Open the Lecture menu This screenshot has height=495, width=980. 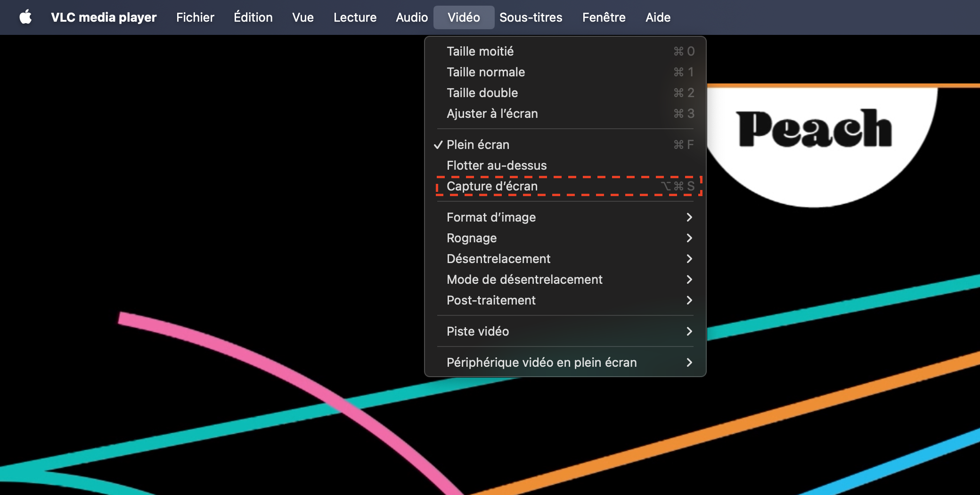point(355,17)
